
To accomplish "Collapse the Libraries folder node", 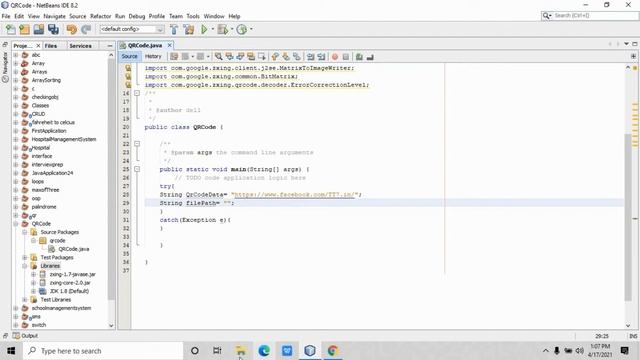I will click(25, 266).
